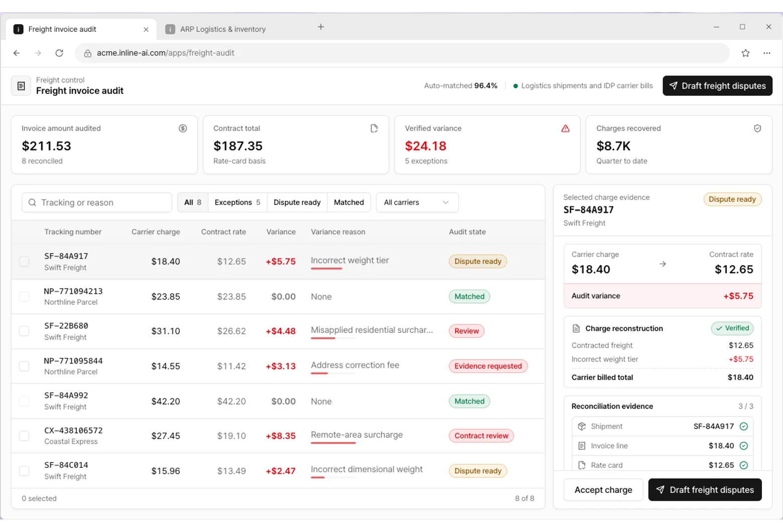Close the Freight invoice audit tab
Viewport: 783px width, 532px height.
click(146, 30)
